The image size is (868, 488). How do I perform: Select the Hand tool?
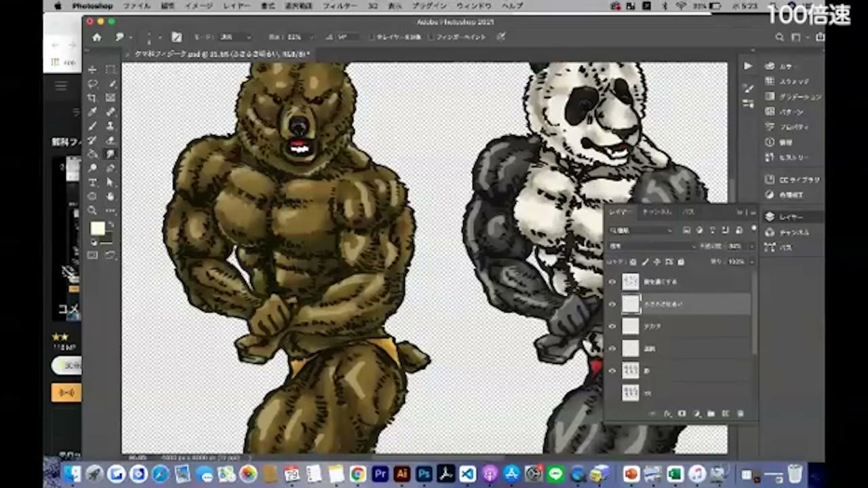pos(111,197)
